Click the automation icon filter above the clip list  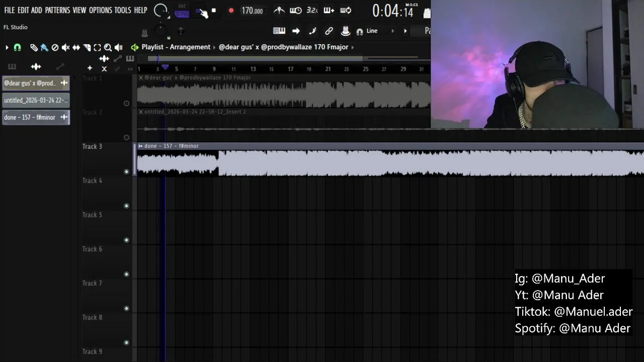pos(60,66)
